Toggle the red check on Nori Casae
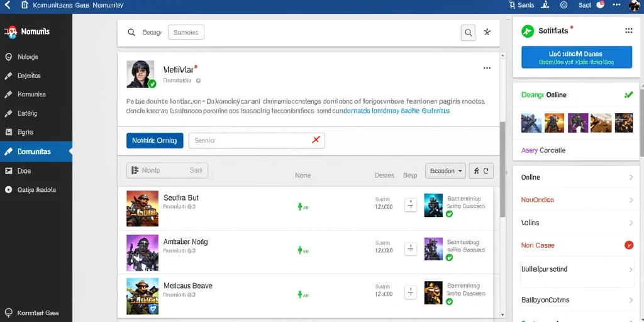 (628, 245)
